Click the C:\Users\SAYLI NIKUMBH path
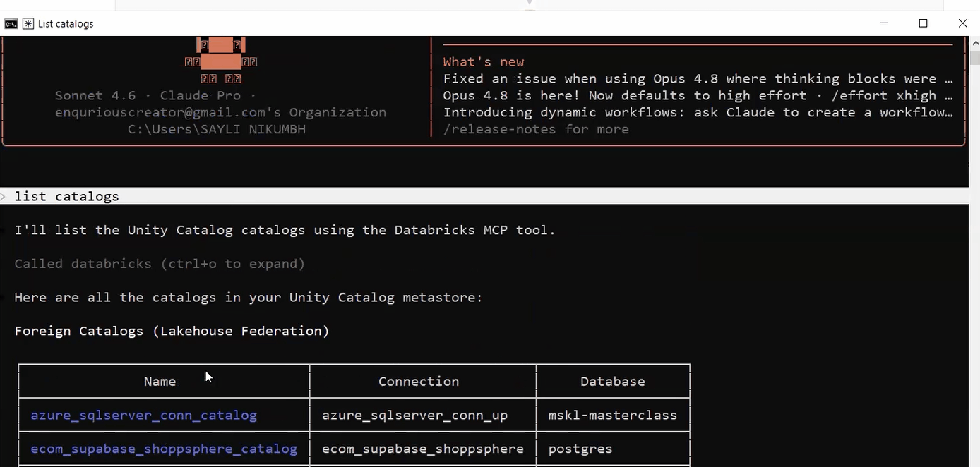 click(x=217, y=129)
